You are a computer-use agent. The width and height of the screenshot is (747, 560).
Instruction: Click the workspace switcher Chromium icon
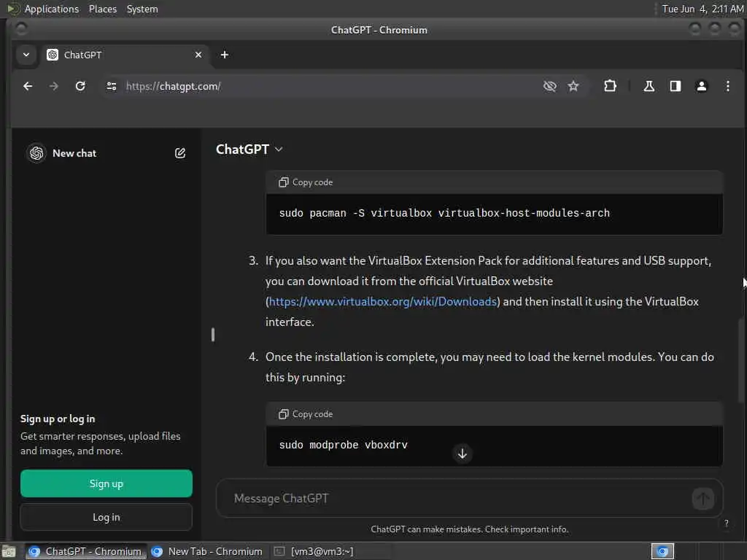point(662,551)
